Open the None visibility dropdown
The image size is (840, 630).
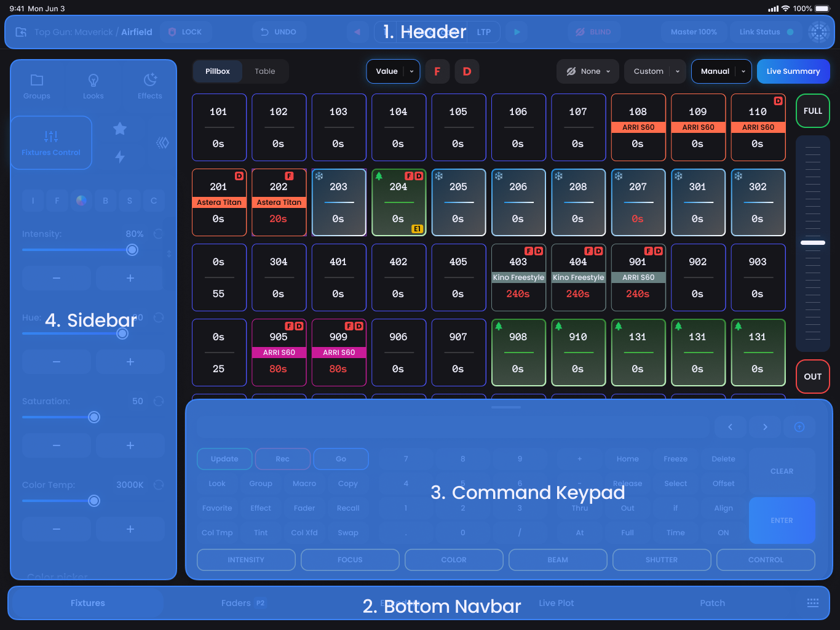tap(587, 71)
